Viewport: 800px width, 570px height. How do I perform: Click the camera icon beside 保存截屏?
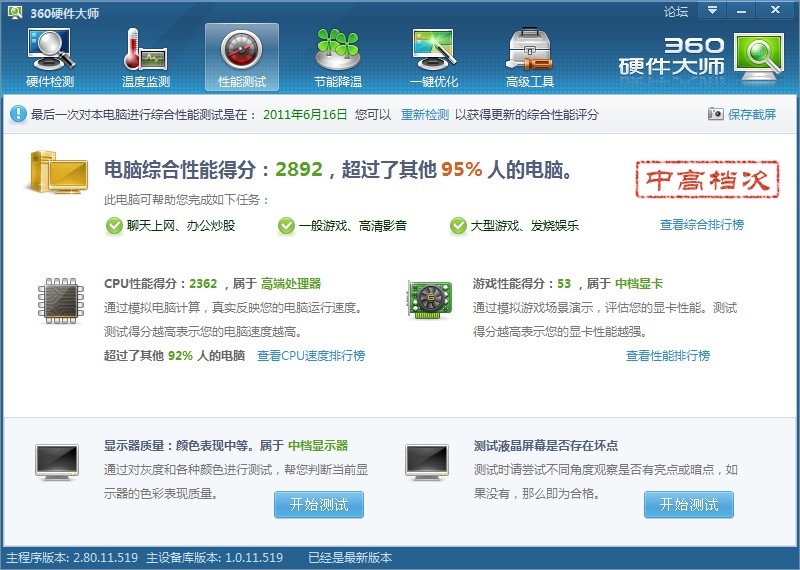coord(715,114)
